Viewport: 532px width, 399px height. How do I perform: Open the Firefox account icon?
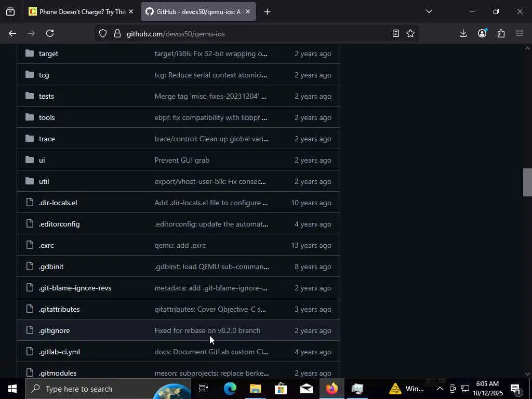pos(482,33)
